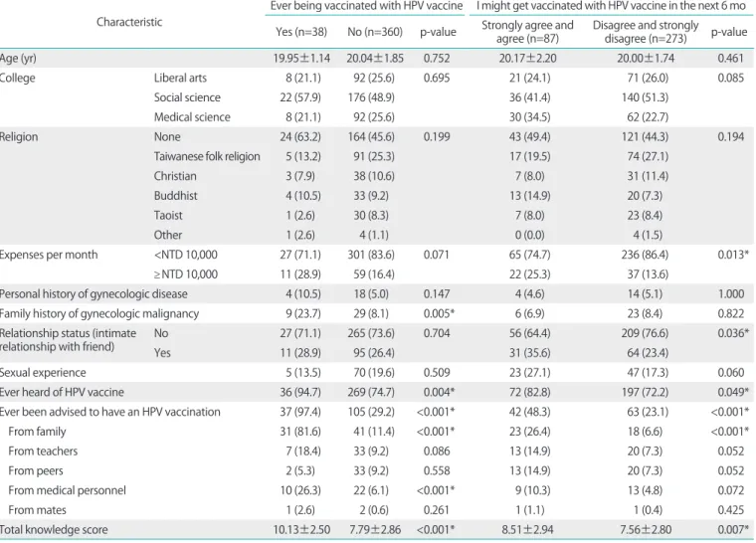Click the p-value '0.007*'
Image resolution: width=756 pixels, height=543 pixels.
point(733,530)
